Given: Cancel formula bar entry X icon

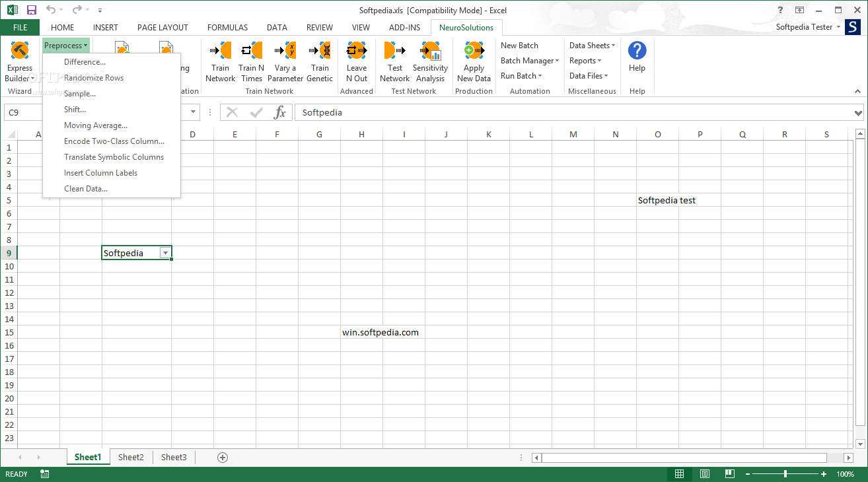Looking at the screenshot, I should (x=232, y=112).
